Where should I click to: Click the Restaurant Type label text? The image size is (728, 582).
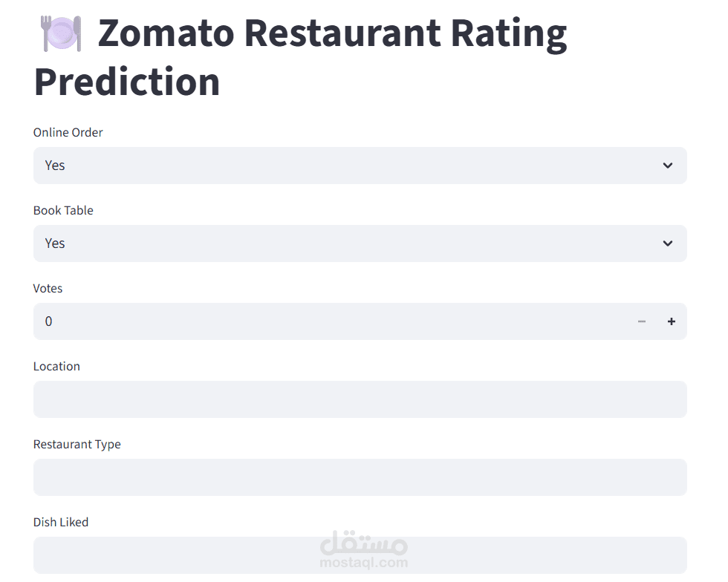77,444
